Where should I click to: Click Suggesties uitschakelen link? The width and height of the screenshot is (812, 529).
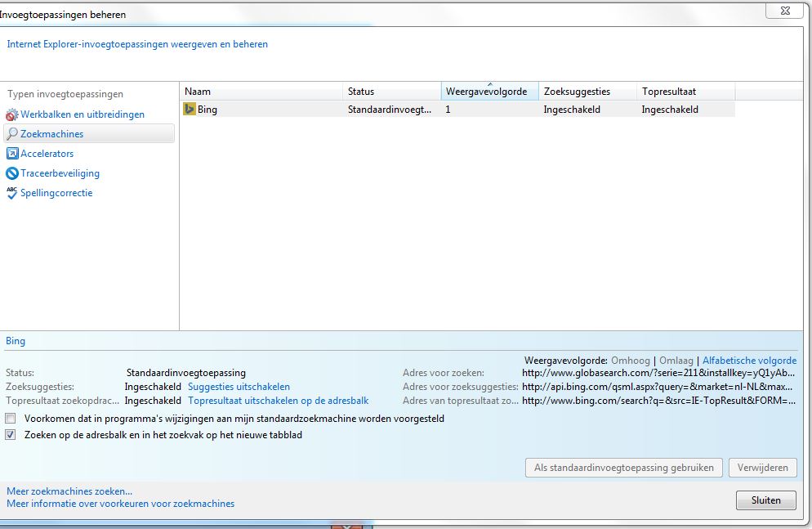pyautogui.click(x=239, y=387)
